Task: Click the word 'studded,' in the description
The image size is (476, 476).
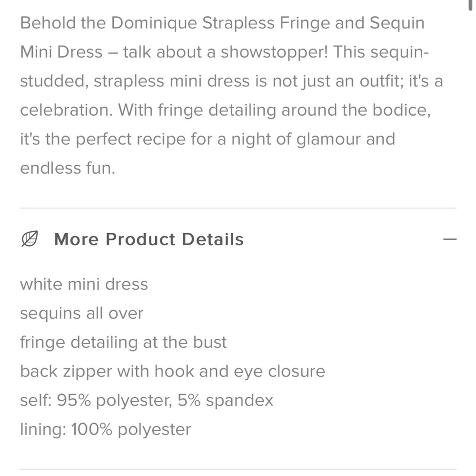Action: click(x=54, y=81)
